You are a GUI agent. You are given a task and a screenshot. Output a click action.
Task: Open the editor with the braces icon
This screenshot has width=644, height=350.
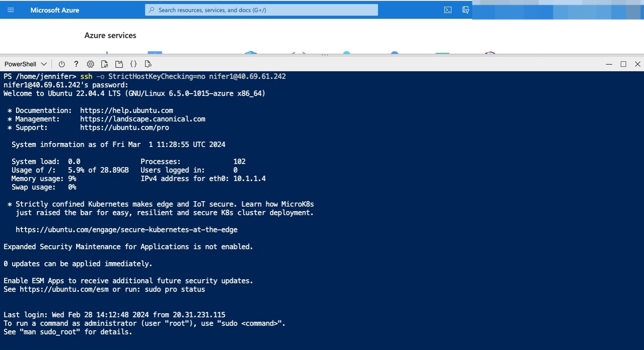click(133, 64)
